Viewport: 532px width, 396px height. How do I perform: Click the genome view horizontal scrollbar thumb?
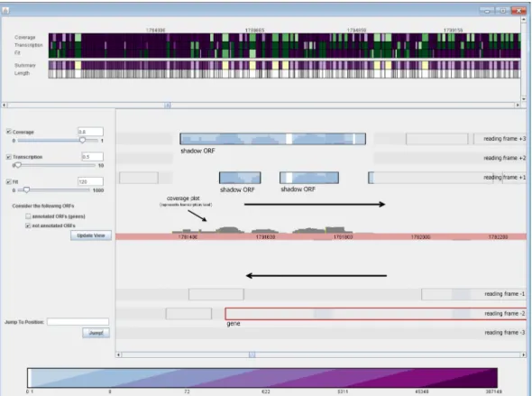point(252,355)
